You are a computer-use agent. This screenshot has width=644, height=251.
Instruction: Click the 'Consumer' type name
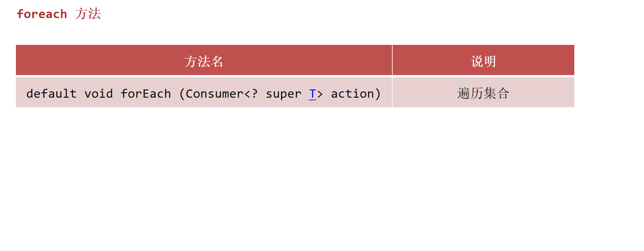click(x=215, y=94)
